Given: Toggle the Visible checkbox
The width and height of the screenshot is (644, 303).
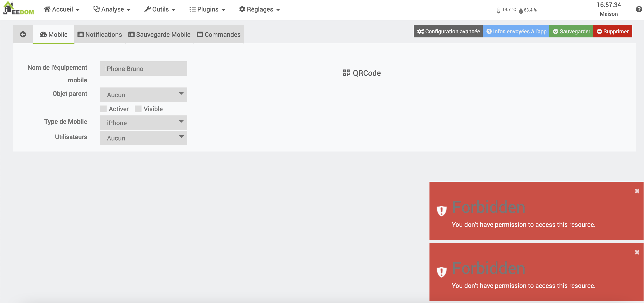Looking at the screenshot, I should (138, 109).
